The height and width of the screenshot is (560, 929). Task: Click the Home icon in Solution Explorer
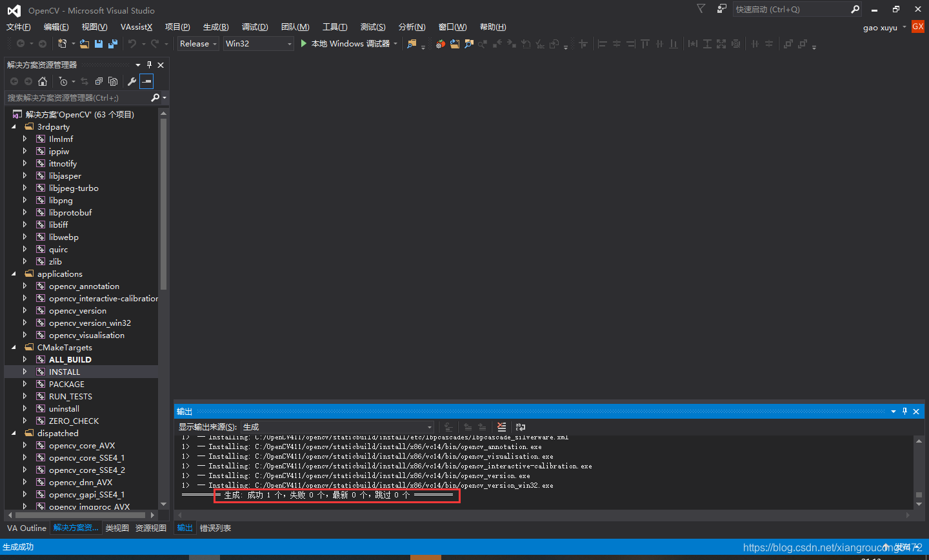(x=43, y=81)
